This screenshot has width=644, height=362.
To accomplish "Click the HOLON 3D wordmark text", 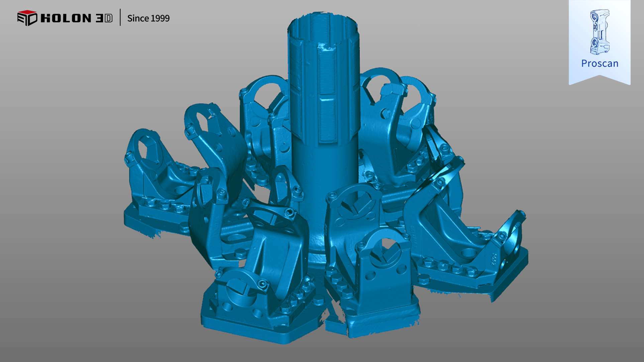I will 76,18.
